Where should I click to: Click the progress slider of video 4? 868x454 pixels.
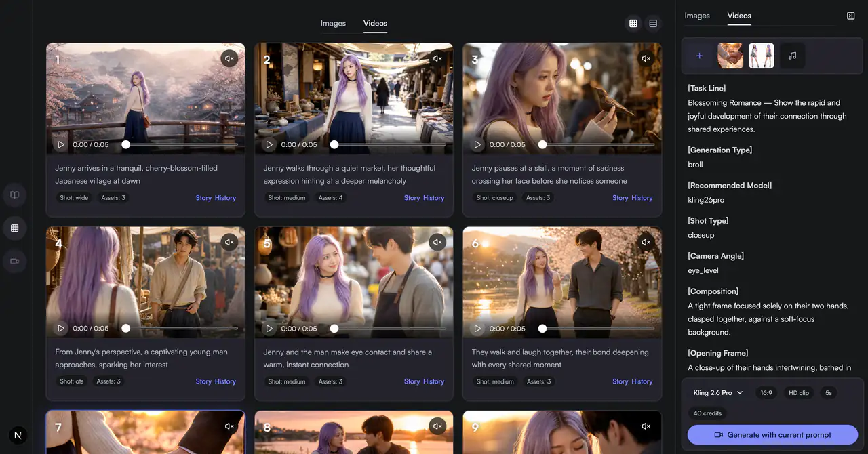click(x=180, y=328)
